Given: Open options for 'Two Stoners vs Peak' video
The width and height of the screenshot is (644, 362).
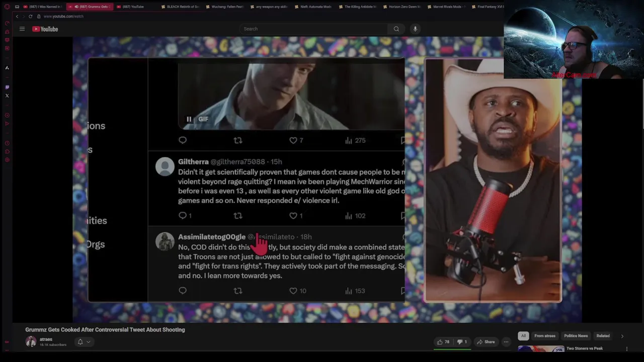Looking at the screenshot, I should pos(627,349).
